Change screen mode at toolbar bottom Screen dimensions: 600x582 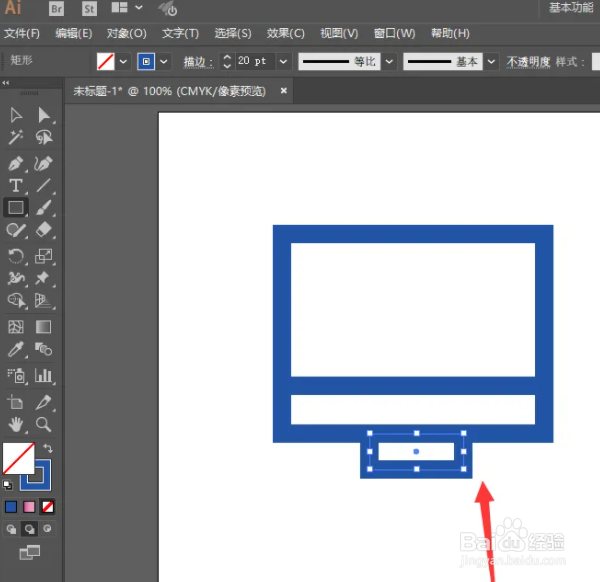tap(30, 552)
